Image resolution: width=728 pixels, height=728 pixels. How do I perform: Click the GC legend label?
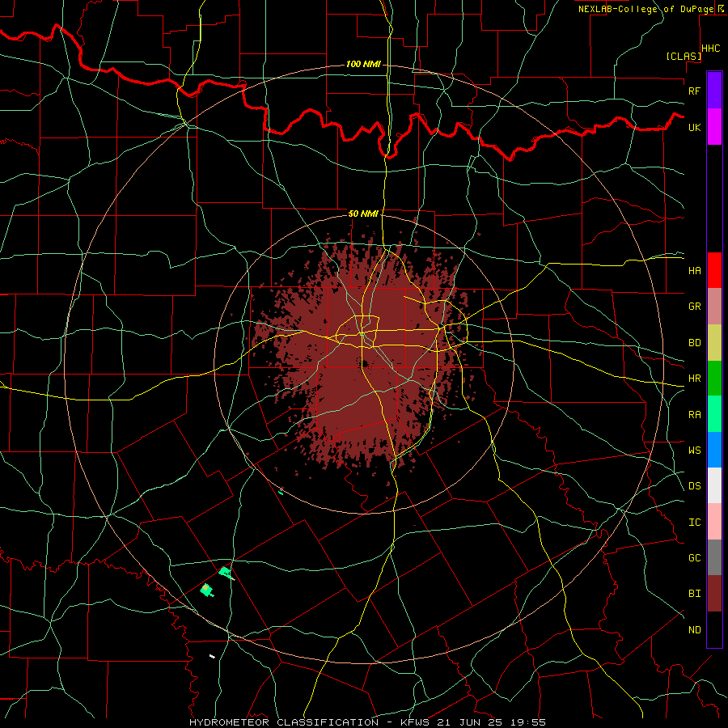point(694,557)
